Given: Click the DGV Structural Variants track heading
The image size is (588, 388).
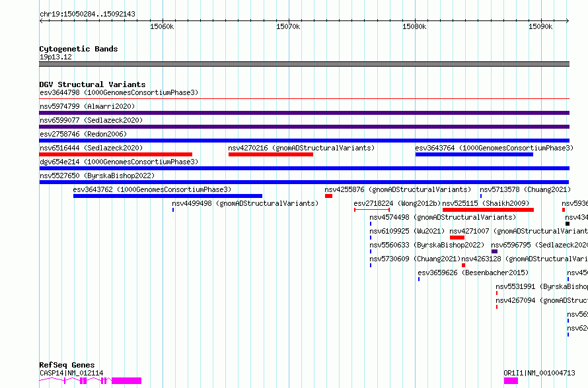Looking at the screenshot, I should (92, 84).
